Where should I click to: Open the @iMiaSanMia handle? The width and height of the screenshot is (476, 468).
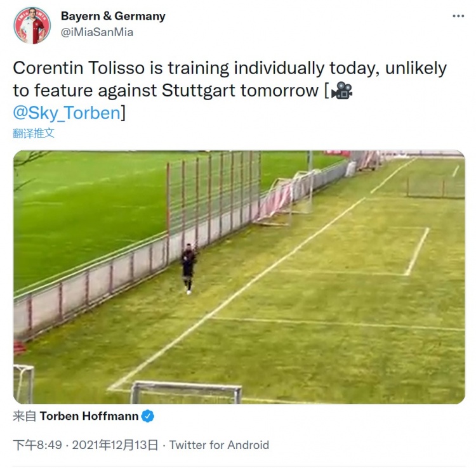click(97, 32)
